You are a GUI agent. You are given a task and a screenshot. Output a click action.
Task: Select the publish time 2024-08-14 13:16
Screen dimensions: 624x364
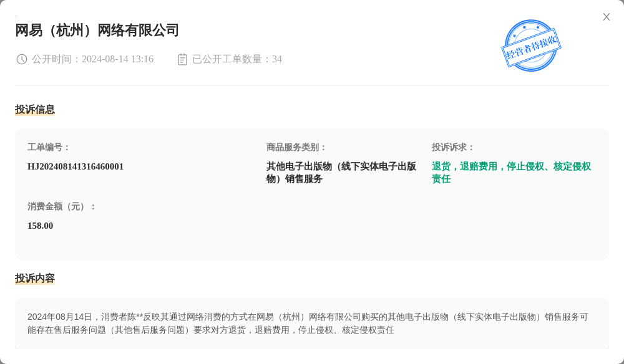point(117,59)
